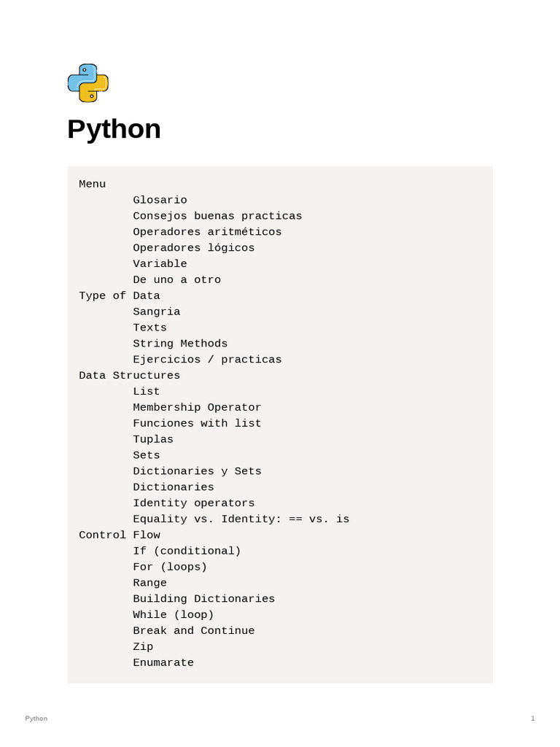Click the Break and Continue entry
This screenshot has height=747, width=560.
tap(193, 631)
